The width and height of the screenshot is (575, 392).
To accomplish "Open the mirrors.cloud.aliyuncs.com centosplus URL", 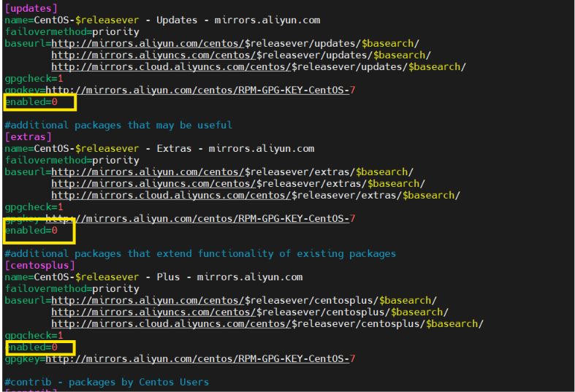I will tap(267, 324).
